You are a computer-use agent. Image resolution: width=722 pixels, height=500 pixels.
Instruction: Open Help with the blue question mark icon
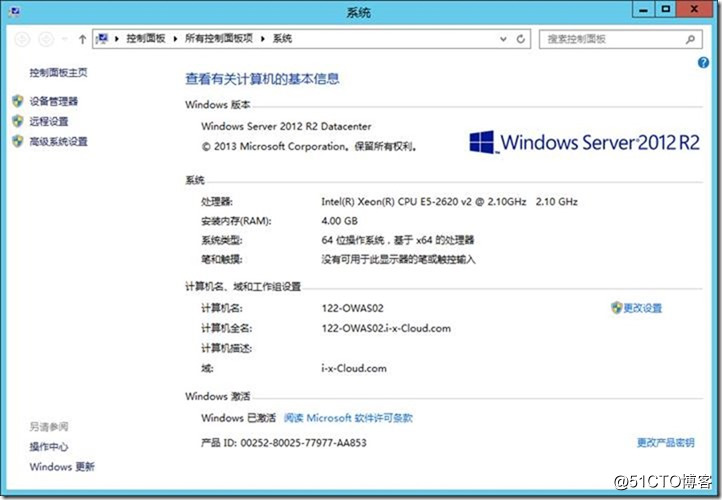[703, 63]
